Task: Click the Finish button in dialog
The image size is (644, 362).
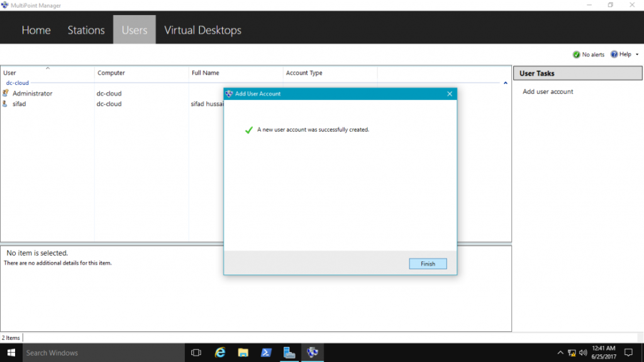Action: tap(428, 264)
